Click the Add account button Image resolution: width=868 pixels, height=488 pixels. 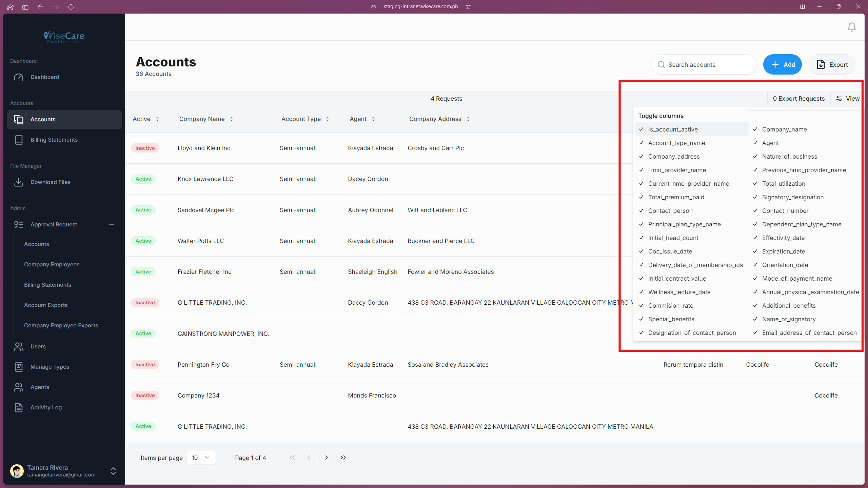tap(782, 65)
